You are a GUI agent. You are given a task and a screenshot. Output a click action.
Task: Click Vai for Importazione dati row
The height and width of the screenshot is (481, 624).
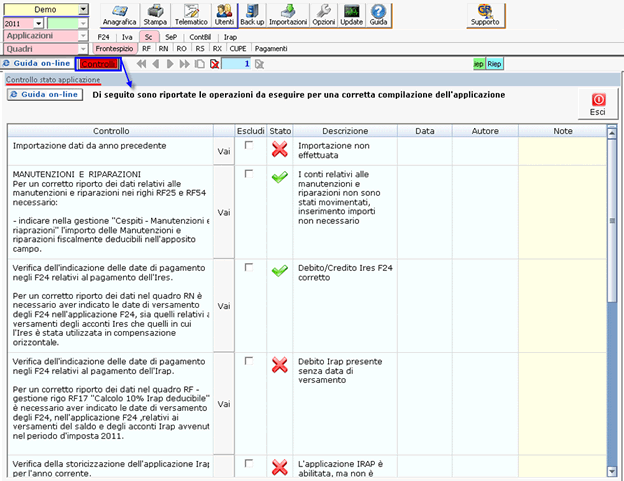point(224,151)
